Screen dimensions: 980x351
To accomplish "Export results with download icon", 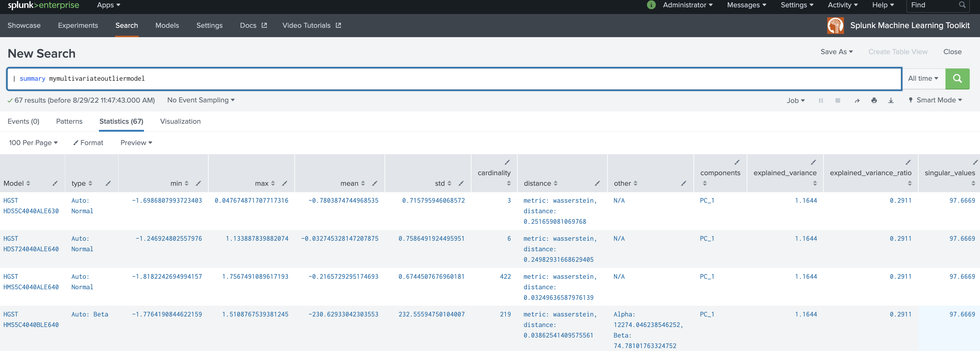I will [x=890, y=100].
